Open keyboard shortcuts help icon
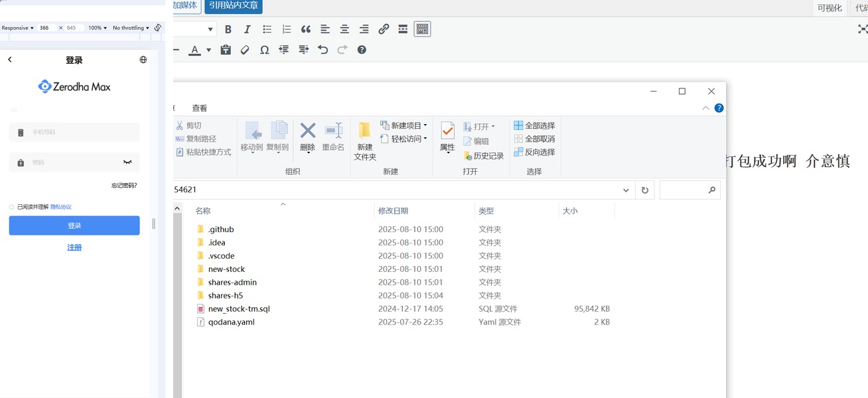 pos(362,50)
